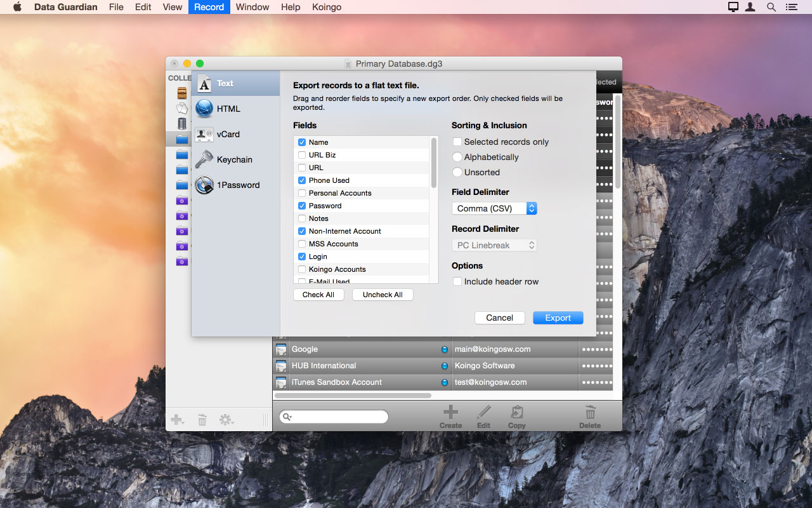Click the HUB International row record icon

[x=281, y=366]
